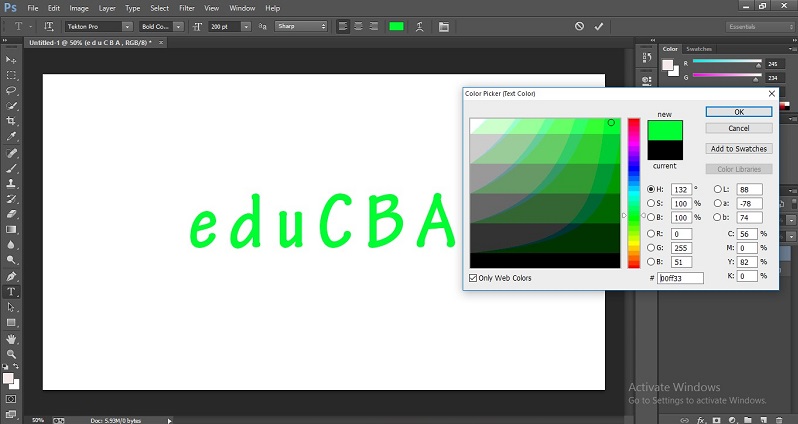Select the Brush tool

click(x=11, y=168)
